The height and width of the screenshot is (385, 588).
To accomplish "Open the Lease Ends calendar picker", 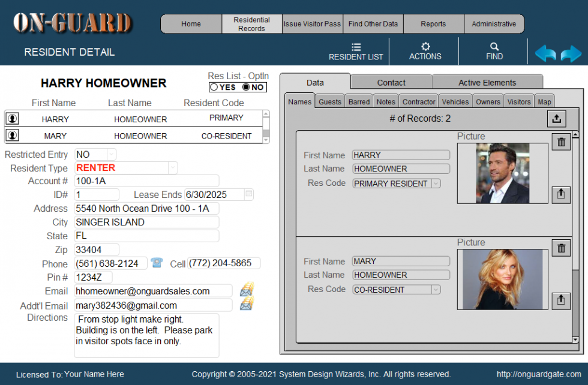I will point(249,194).
